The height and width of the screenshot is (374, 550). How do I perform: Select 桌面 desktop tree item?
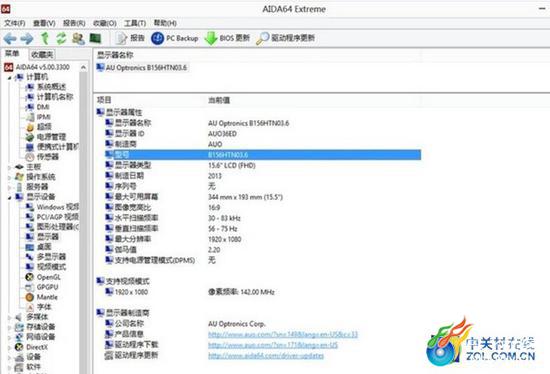[x=39, y=247]
